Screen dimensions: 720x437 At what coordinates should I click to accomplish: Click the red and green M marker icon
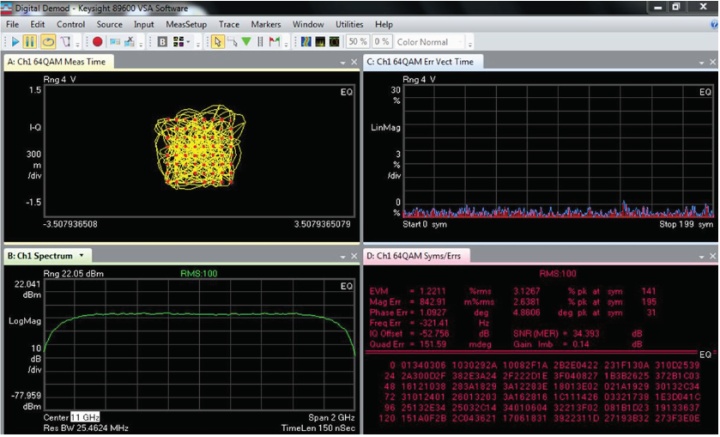[x=275, y=42]
